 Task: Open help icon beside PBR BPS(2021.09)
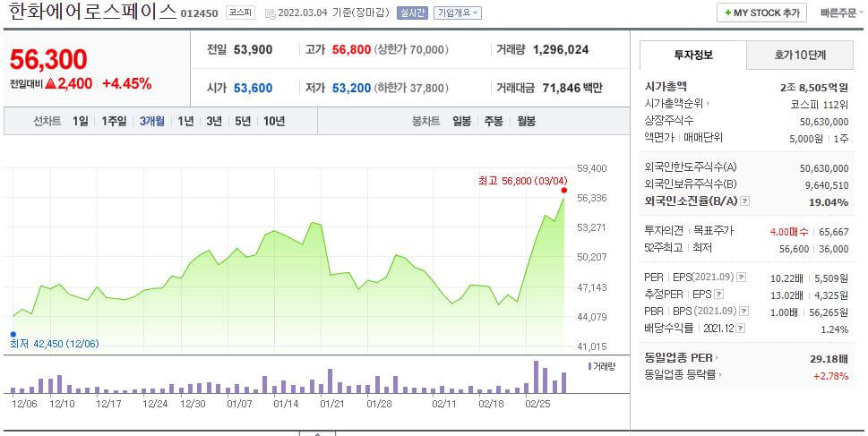(745, 312)
